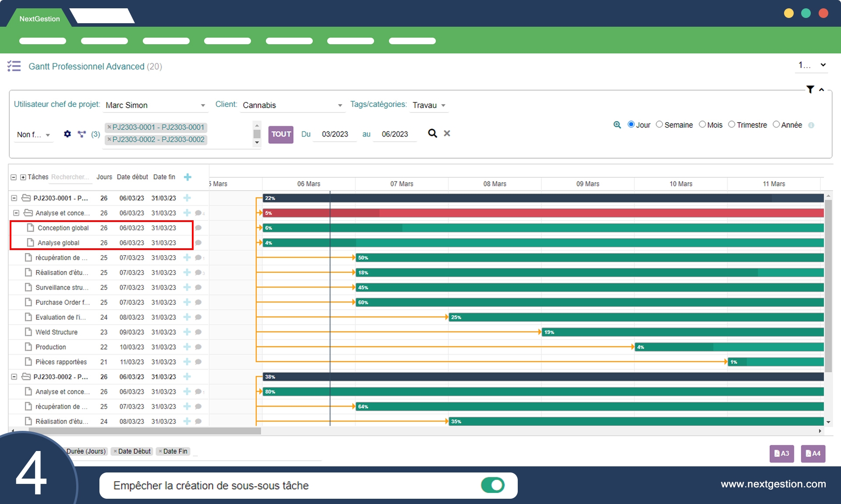Click the hierarchy tree icon next to gear

pyautogui.click(x=82, y=134)
